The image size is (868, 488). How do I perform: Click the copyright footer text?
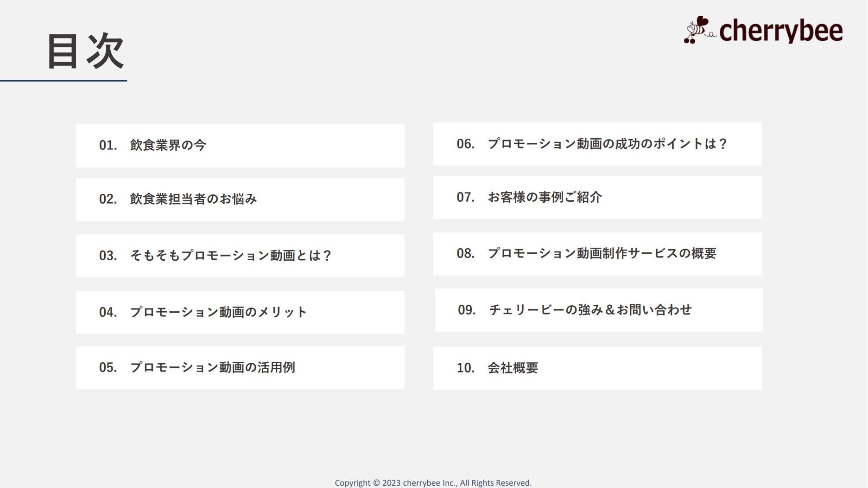[433, 483]
